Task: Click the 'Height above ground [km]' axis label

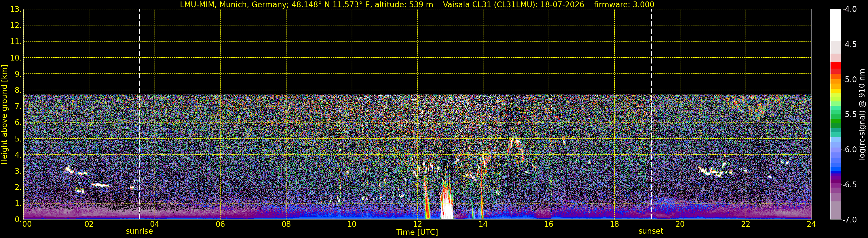Action: (x=4, y=115)
